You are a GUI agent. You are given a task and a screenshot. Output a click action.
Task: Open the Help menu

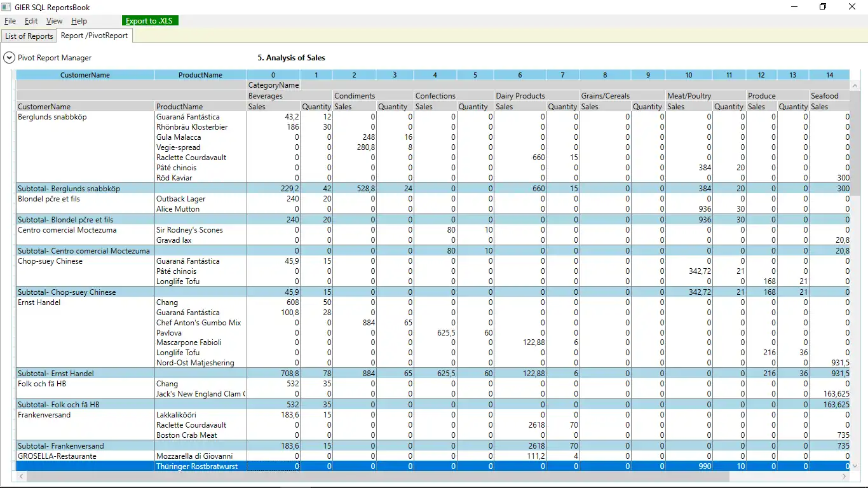click(79, 21)
